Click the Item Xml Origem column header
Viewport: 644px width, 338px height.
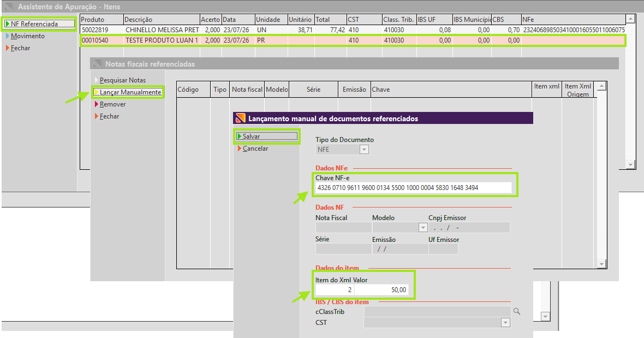(578, 90)
